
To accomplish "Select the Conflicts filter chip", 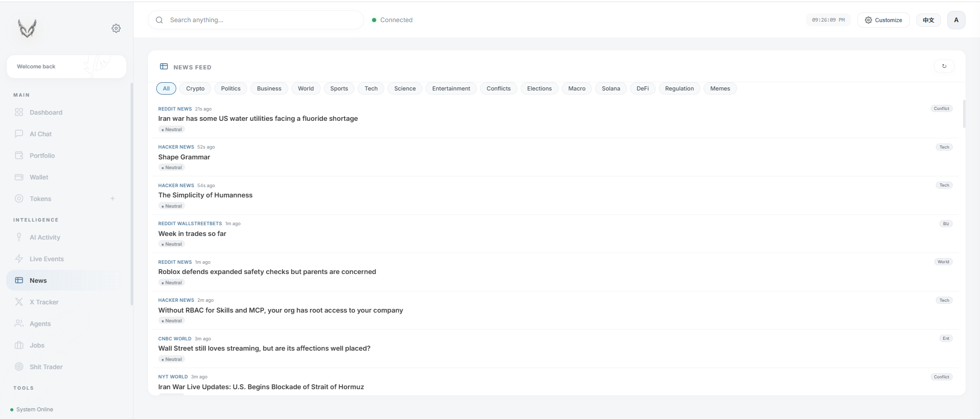I will (498, 88).
